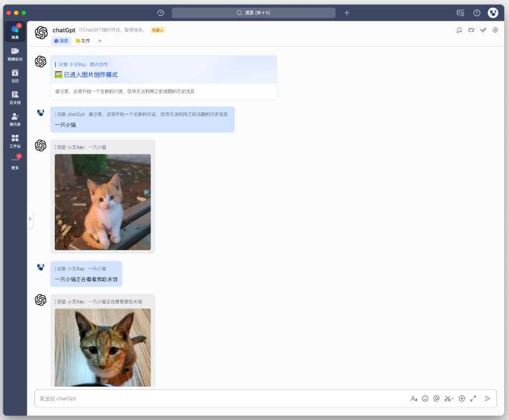The height and width of the screenshot is (420, 509).
Task: Click the @ mention icon
Action: point(436,399)
